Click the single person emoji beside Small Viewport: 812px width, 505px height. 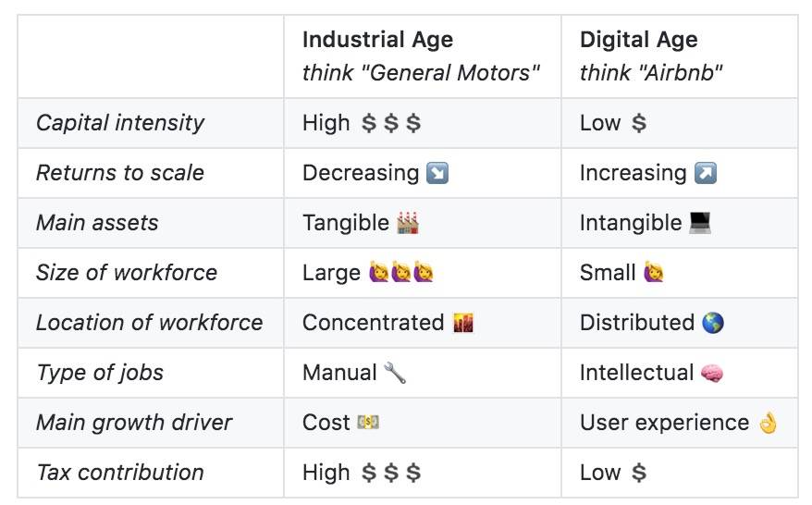click(654, 273)
